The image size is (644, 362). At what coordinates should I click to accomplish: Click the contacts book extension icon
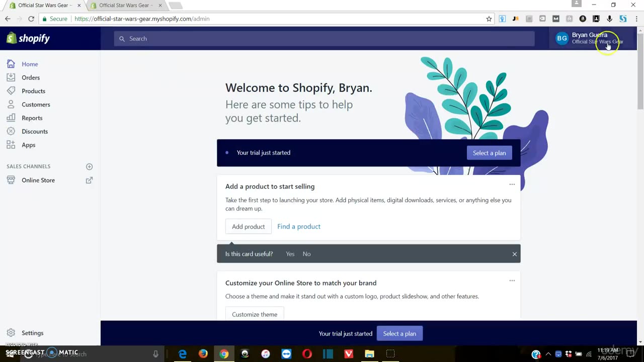596,19
